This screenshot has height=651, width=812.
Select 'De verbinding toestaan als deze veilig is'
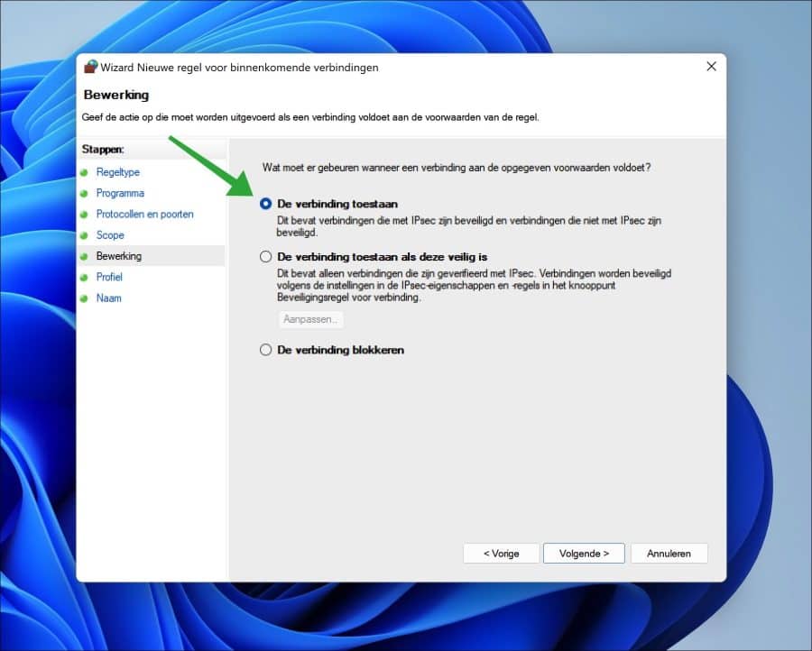coord(265,257)
